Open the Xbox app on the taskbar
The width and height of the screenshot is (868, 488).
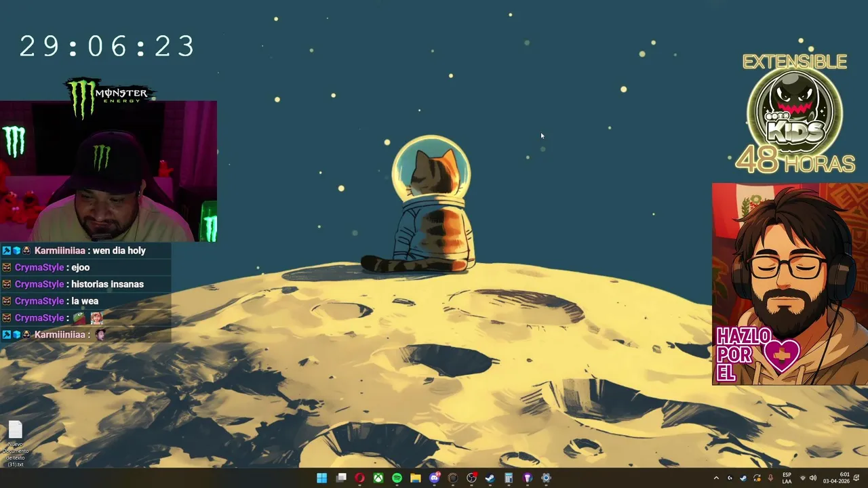click(378, 478)
